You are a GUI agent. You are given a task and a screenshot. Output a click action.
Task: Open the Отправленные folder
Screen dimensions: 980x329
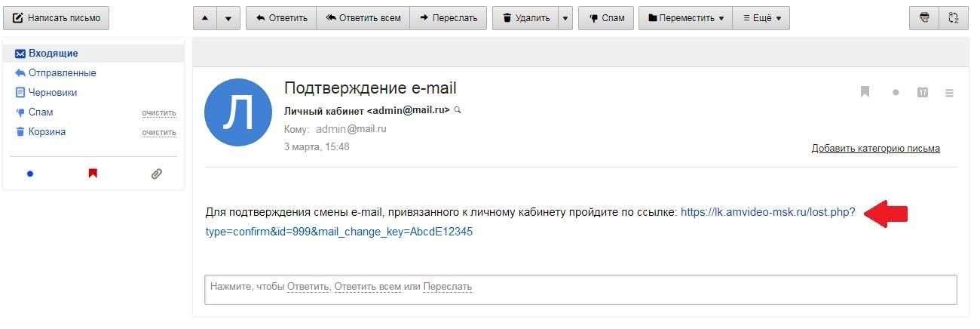62,73
